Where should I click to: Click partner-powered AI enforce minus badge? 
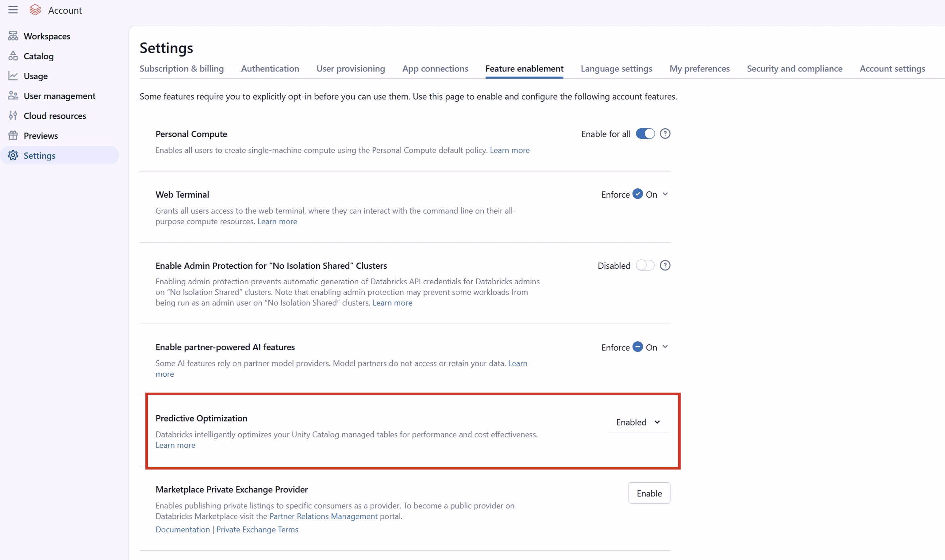[637, 346]
